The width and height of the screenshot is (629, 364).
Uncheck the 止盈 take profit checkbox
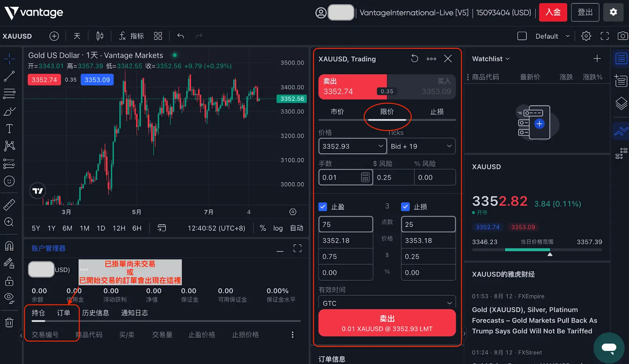(x=323, y=207)
